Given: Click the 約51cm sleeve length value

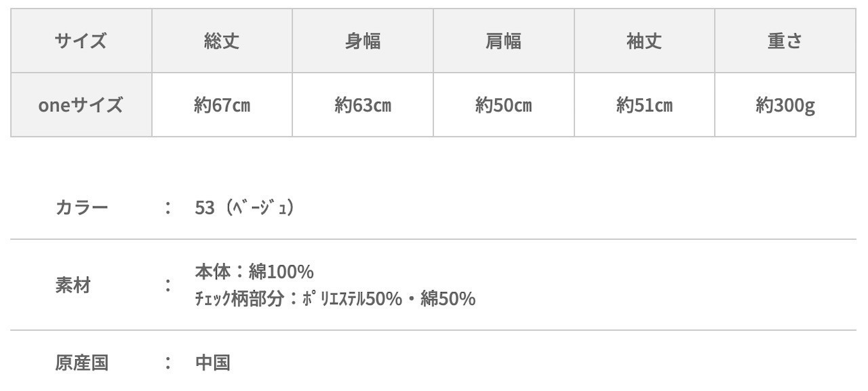Looking at the screenshot, I should (644, 106).
